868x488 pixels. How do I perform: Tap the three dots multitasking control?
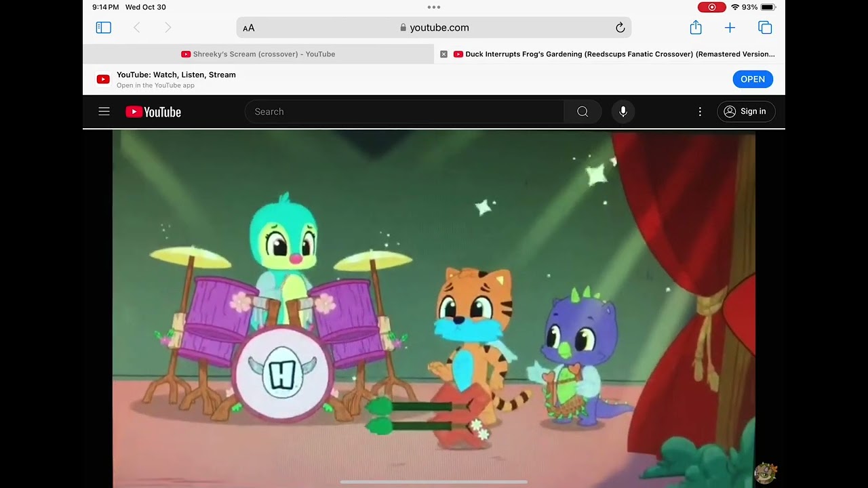[x=434, y=7]
